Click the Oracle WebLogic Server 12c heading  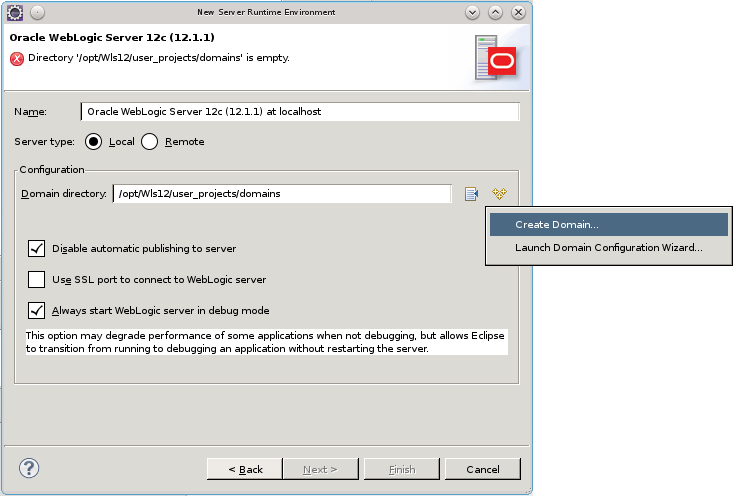pos(112,37)
